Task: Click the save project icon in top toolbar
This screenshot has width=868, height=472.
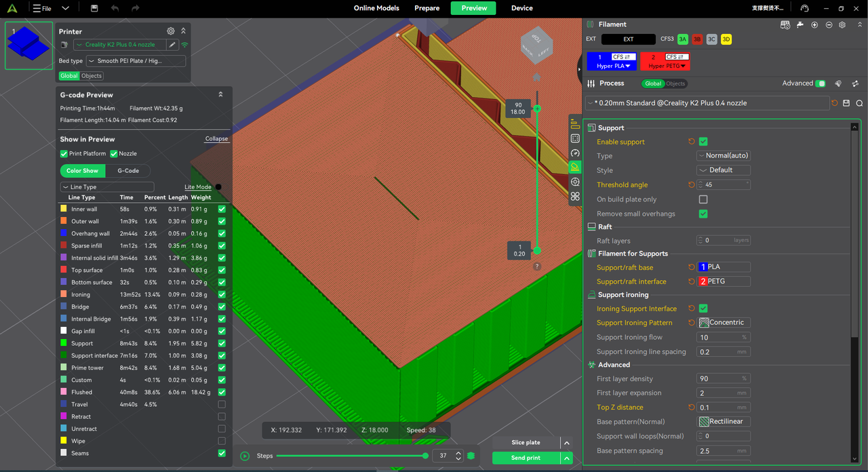Action: click(94, 8)
